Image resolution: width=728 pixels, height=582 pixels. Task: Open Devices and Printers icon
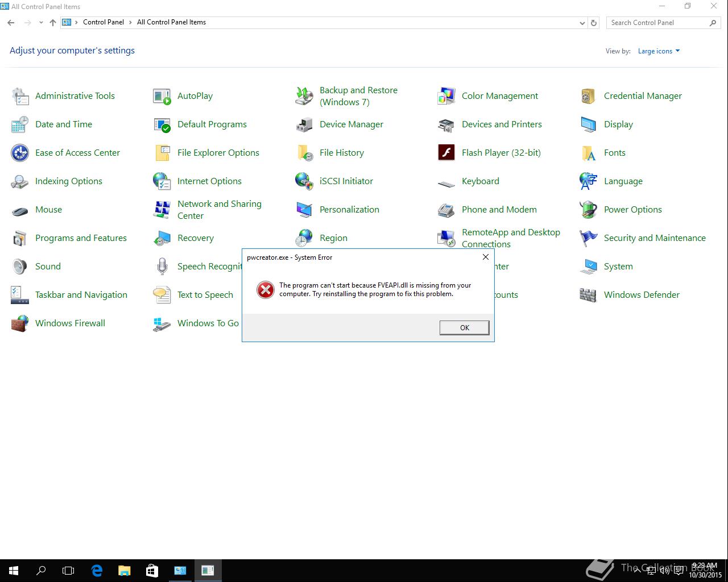coord(446,124)
